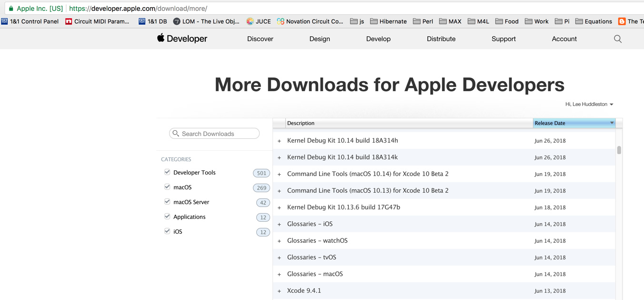Expand Kernel Debug Kit 10.14 build 18A314h row

[280, 141]
